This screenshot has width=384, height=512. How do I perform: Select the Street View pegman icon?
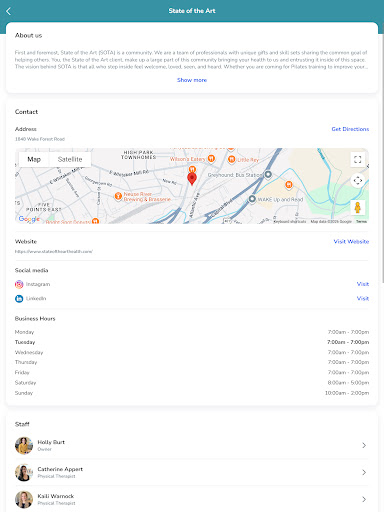coord(358,207)
